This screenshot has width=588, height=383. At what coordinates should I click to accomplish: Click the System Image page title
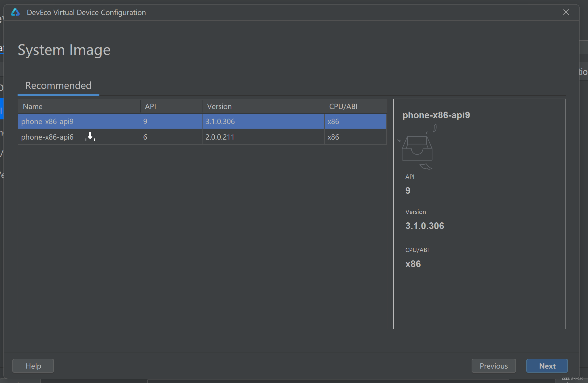click(64, 50)
